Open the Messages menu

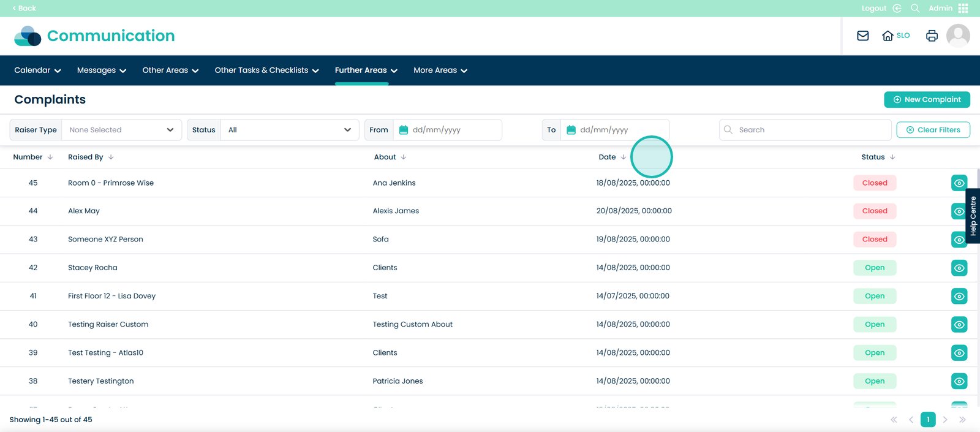pyautogui.click(x=101, y=70)
